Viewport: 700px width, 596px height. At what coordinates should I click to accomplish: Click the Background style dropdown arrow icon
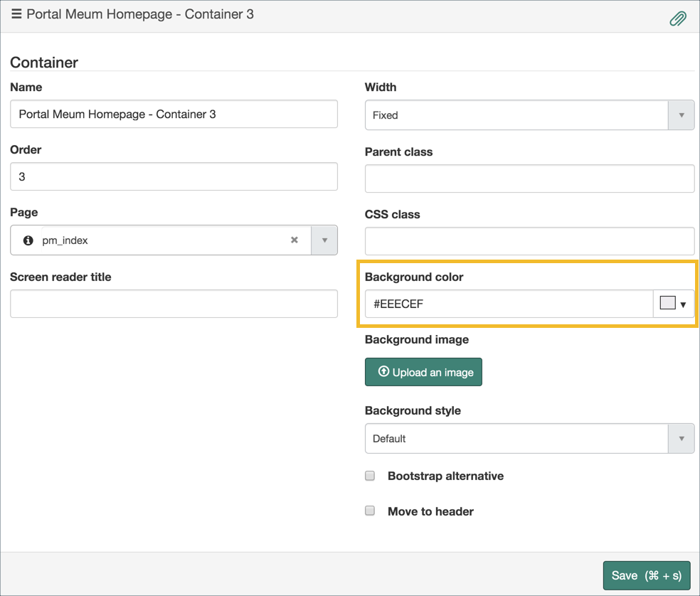(x=682, y=438)
